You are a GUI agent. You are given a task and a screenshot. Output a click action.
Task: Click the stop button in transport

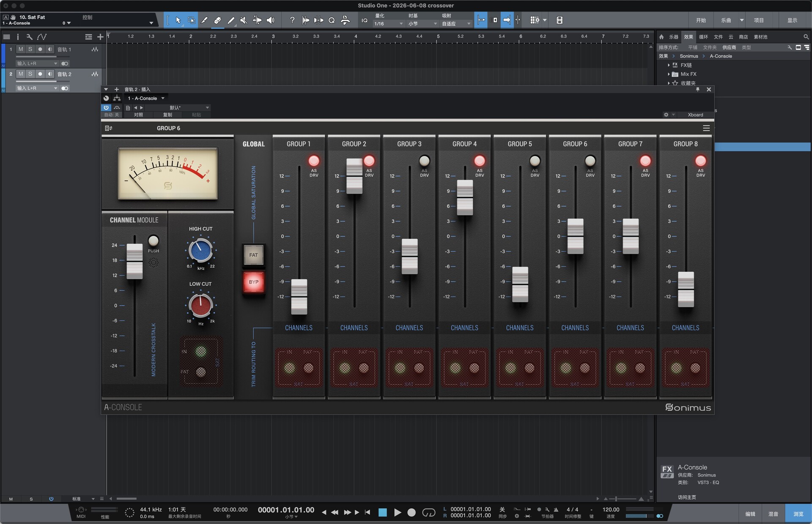[383, 512]
